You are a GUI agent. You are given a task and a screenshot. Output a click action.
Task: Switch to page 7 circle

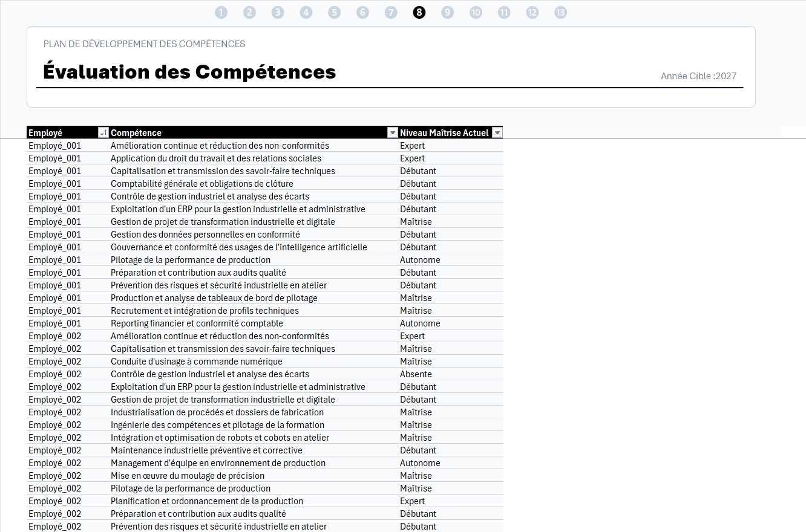pyautogui.click(x=391, y=12)
